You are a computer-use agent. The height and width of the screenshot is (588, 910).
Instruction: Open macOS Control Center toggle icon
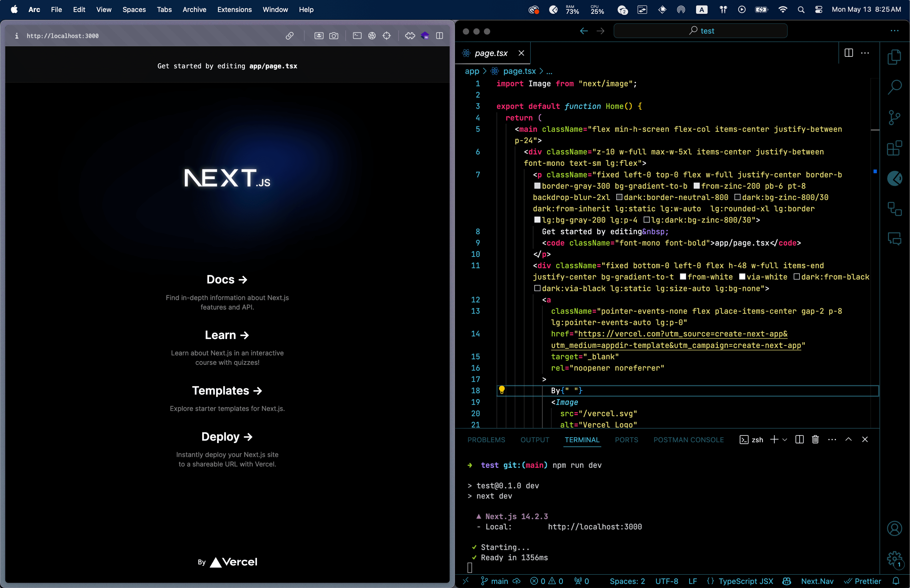[818, 9]
